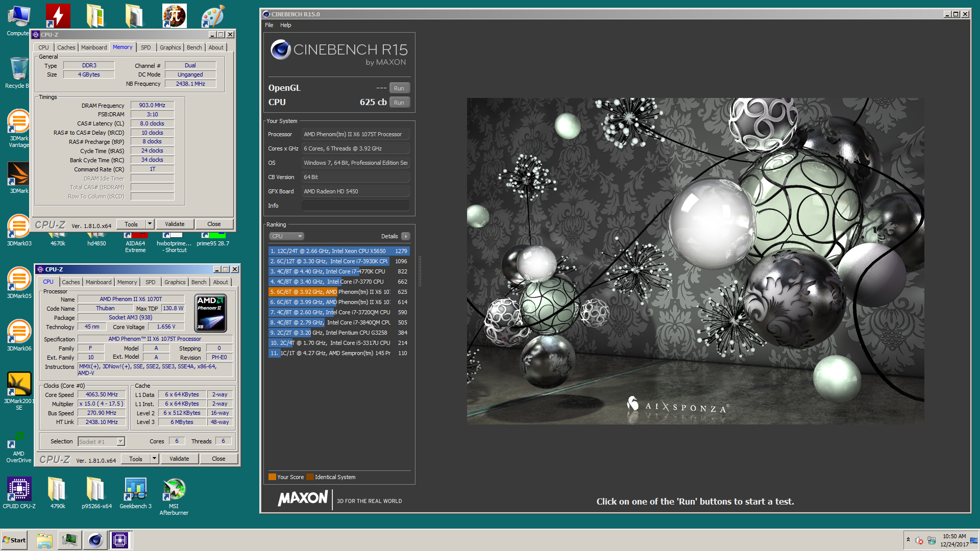Screen dimensions: 980x551
Task: Open Windows Explorer from the taskbar
Action: click(x=44, y=540)
